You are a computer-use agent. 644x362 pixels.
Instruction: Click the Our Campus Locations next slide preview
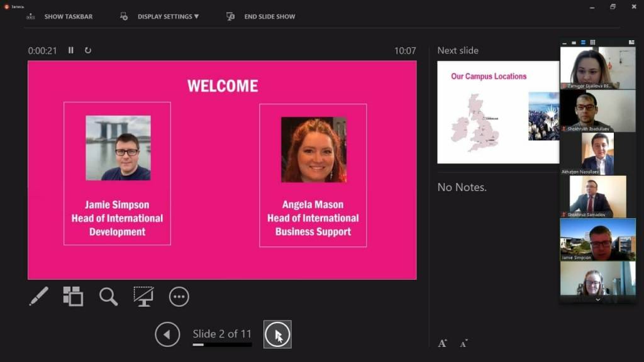[497, 112]
